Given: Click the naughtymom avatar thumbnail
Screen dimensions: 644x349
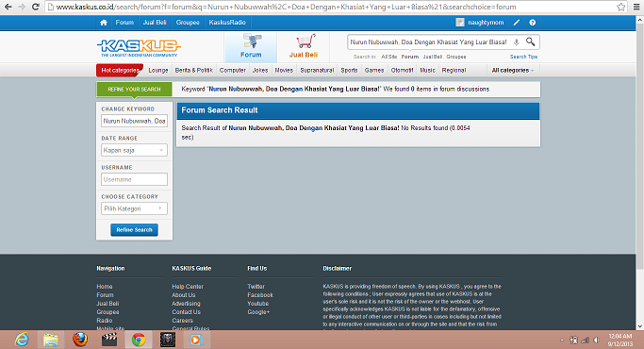Looking at the screenshot, I should point(460,23).
